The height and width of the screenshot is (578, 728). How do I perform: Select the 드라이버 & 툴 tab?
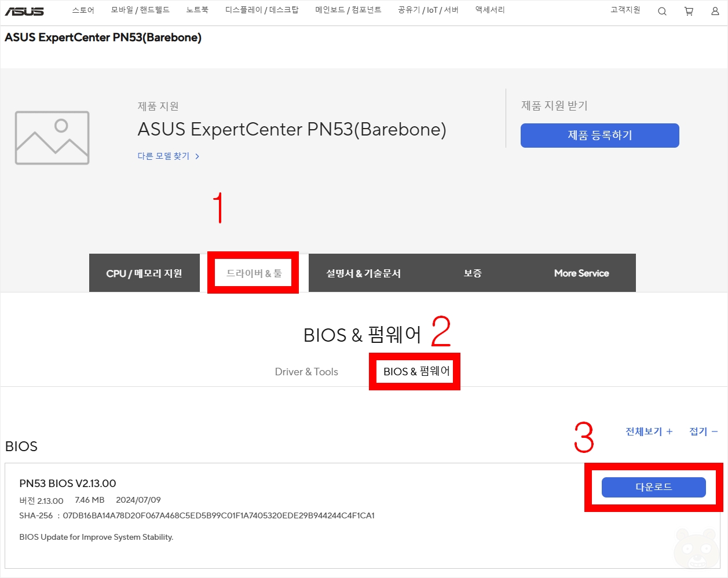[x=254, y=273]
